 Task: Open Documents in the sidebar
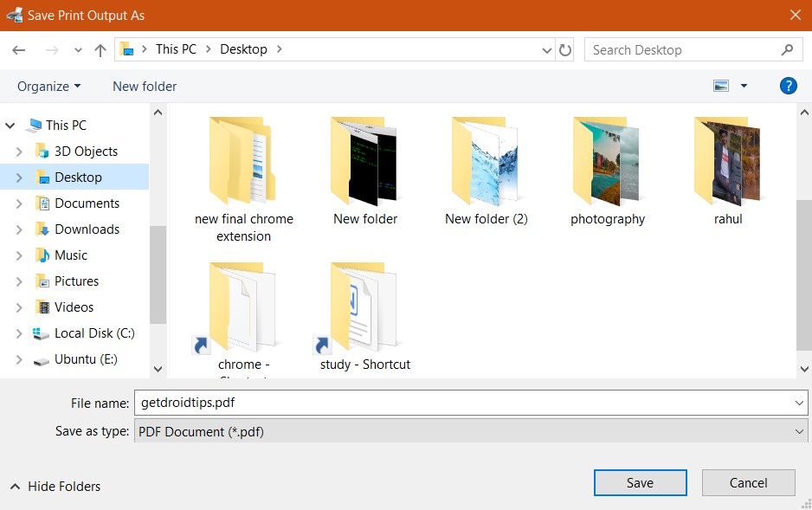87,203
